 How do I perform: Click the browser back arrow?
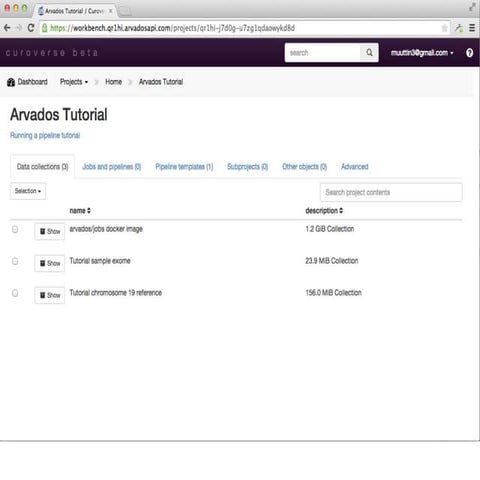tap(7, 28)
